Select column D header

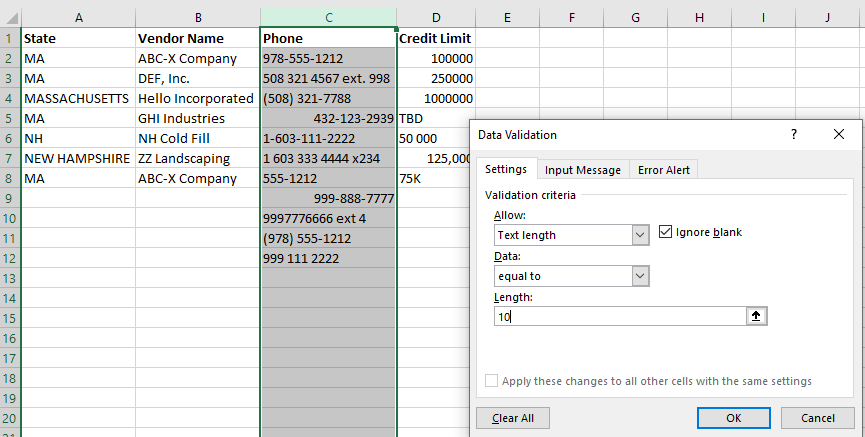(x=436, y=18)
